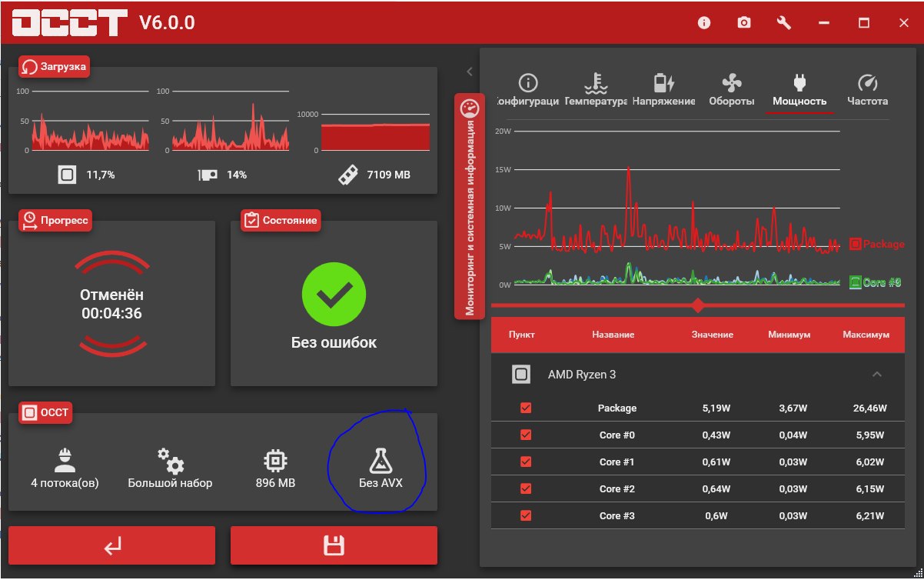
Task: Click the AMD Ryzen 3 processor icon
Action: [521, 375]
